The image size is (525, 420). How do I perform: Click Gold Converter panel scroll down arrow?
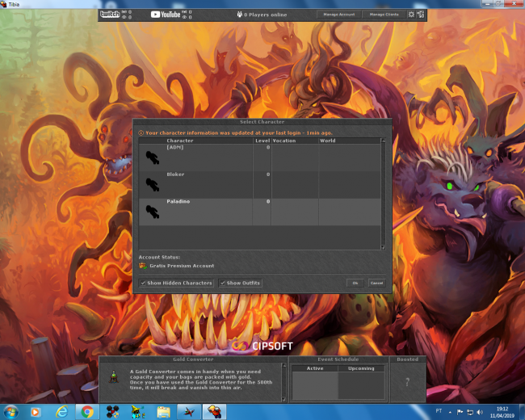coord(283,399)
